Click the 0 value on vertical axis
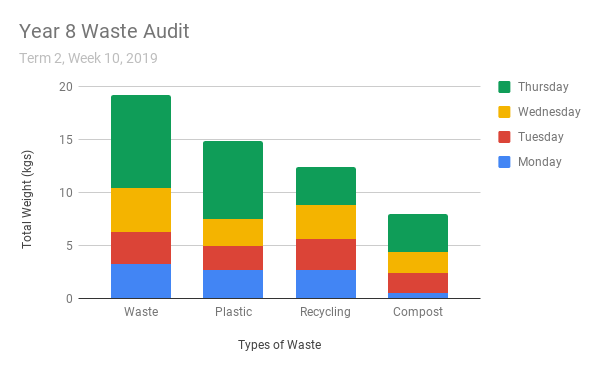 (69, 298)
